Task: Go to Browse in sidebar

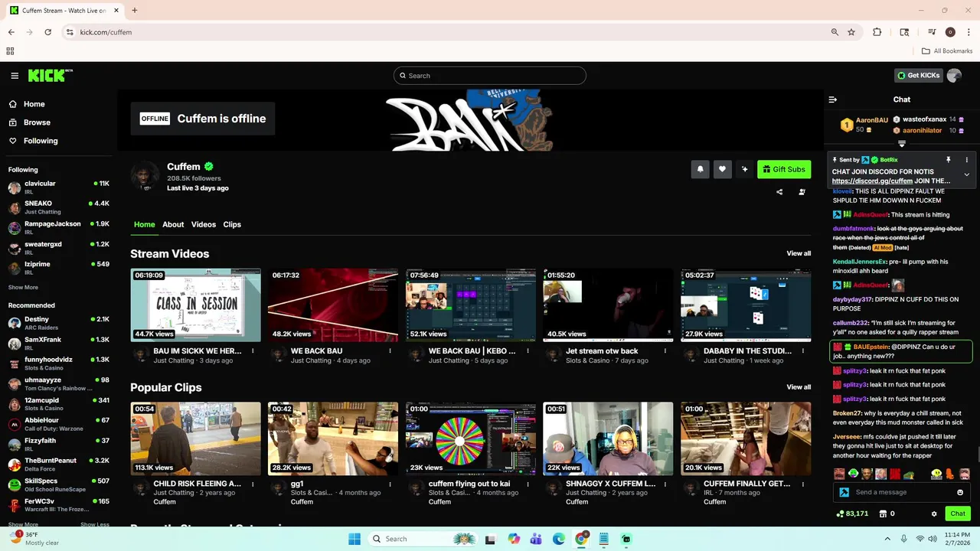Action: click(x=37, y=122)
